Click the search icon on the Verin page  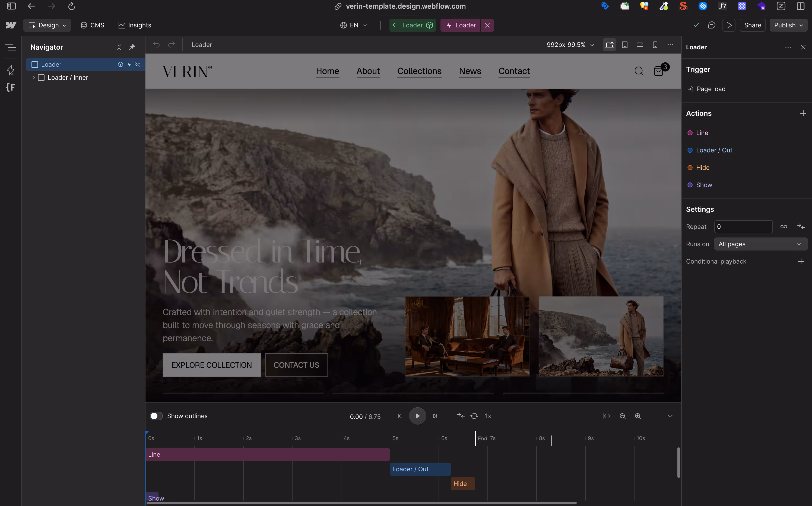click(639, 71)
